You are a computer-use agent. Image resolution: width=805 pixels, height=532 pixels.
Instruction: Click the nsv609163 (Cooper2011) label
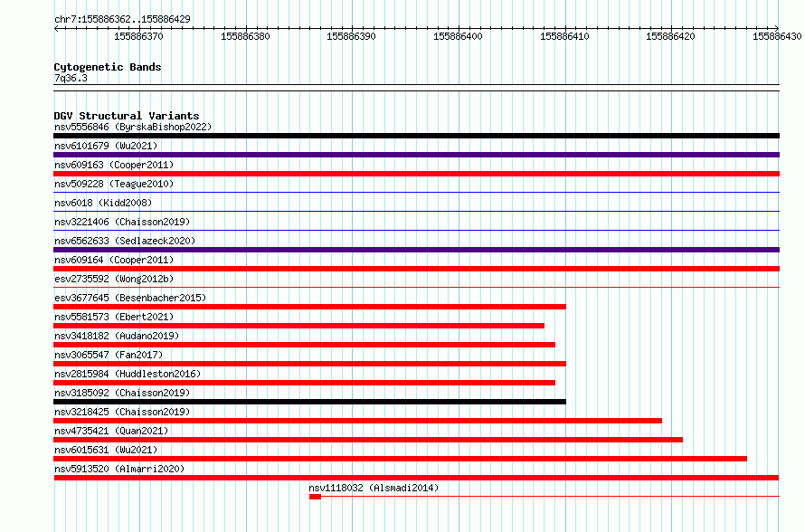click(114, 165)
